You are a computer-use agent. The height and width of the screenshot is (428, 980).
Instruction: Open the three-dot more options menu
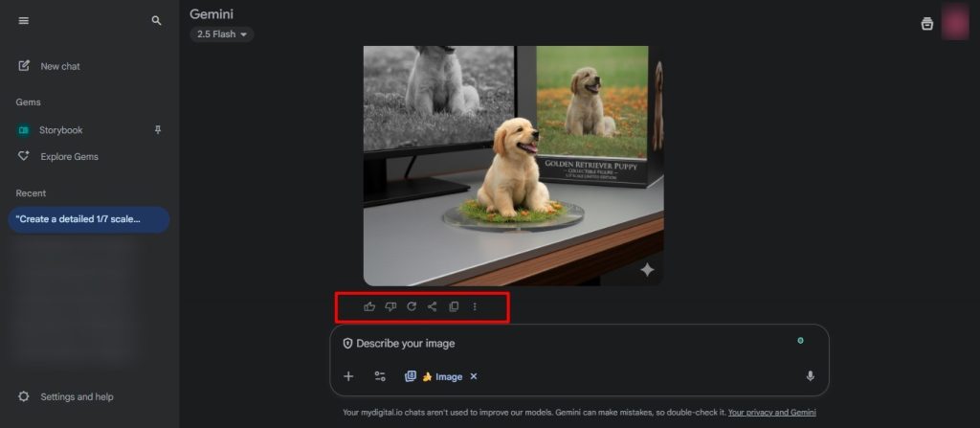click(x=475, y=306)
